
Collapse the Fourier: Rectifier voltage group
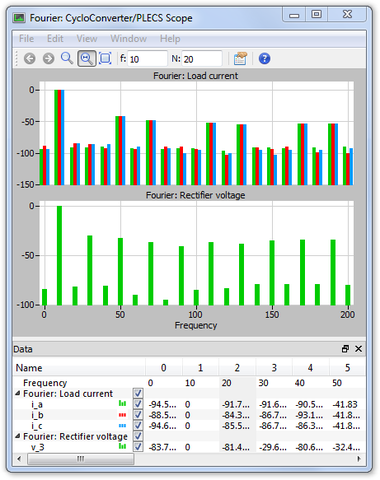point(18,436)
